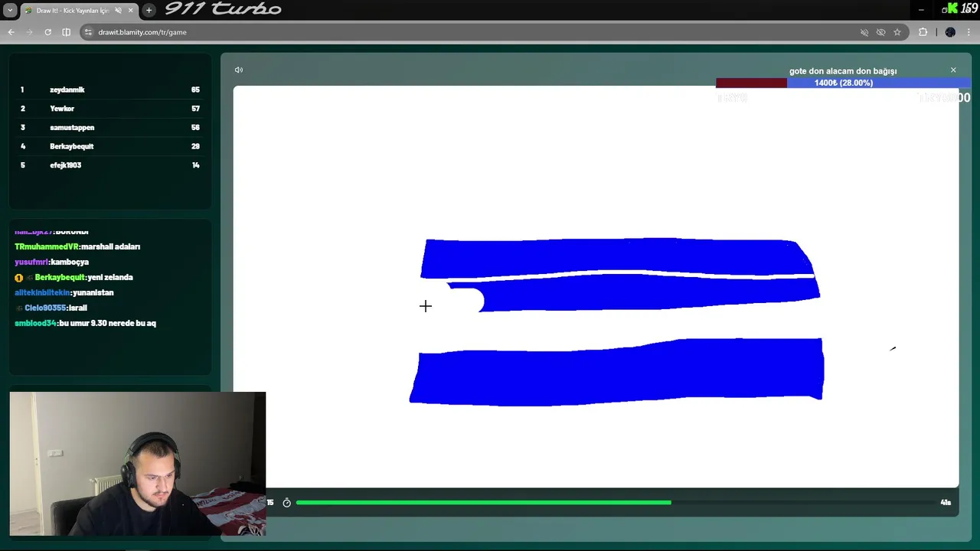The width and height of the screenshot is (980, 551).
Task: Open the browser side panel icon
Action: (x=66, y=32)
